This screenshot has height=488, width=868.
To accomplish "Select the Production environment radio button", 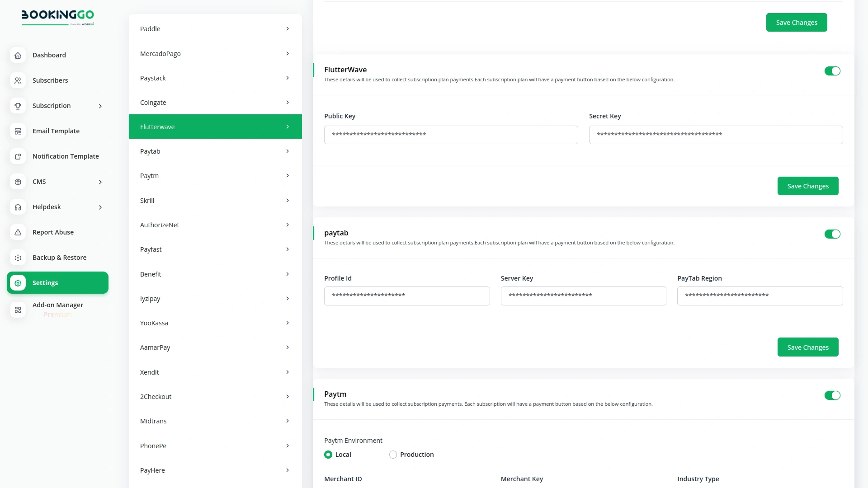I will click(393, 455).
